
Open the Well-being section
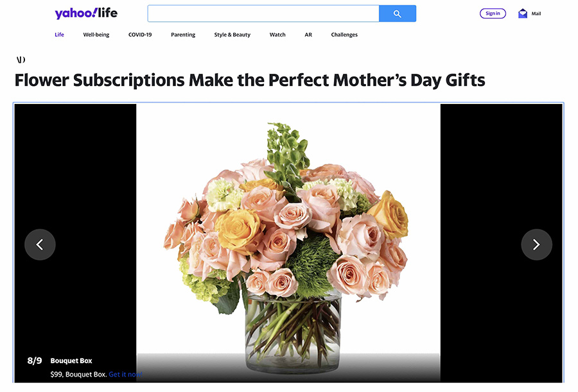96,35
